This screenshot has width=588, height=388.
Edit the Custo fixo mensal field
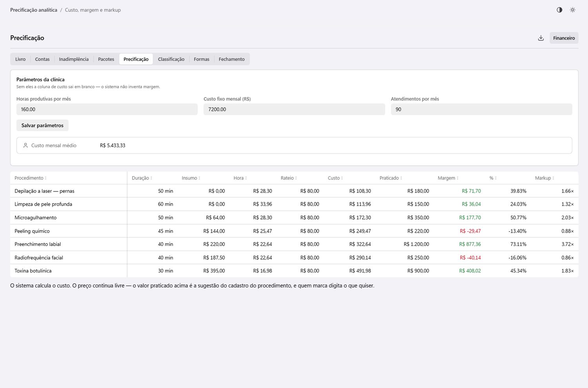294,109
